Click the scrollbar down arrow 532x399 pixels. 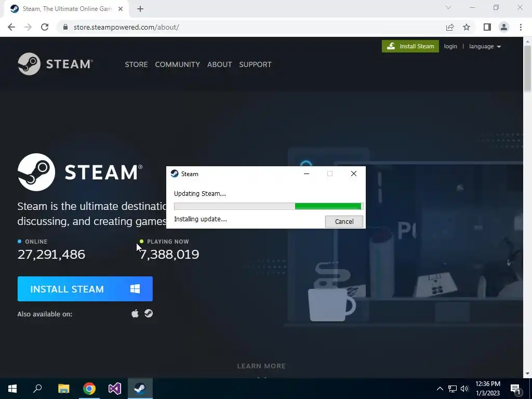pyautogui.click(x=527, y=374)
